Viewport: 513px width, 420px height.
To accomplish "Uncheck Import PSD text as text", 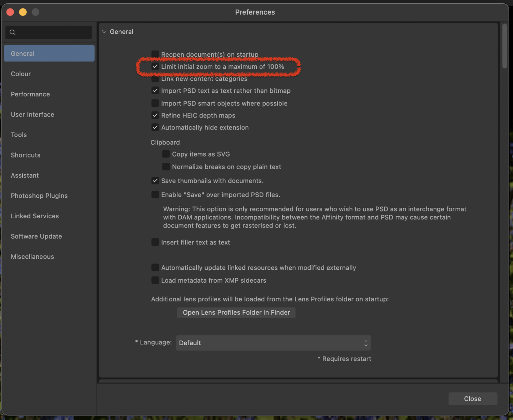I will [155, 91].
